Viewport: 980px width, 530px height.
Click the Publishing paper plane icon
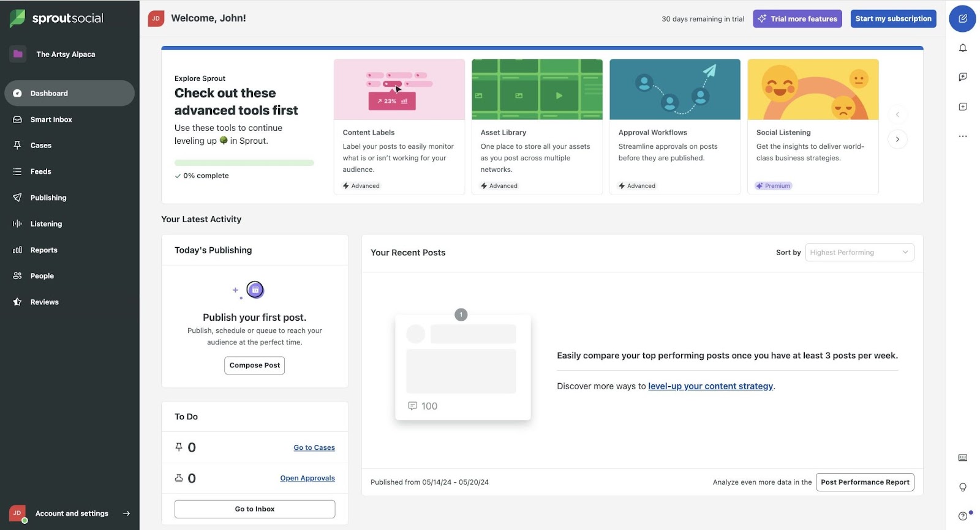pyautogui.click(x=17, y=198)
